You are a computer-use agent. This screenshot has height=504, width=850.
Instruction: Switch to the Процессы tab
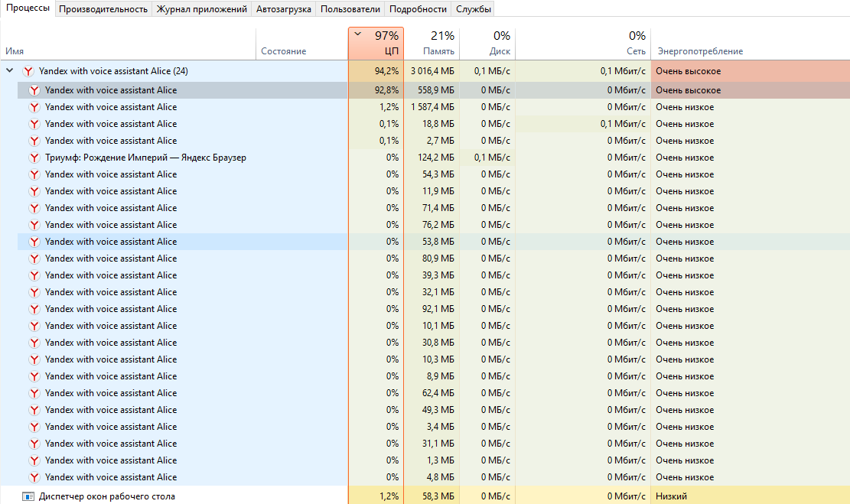[28, 8]
